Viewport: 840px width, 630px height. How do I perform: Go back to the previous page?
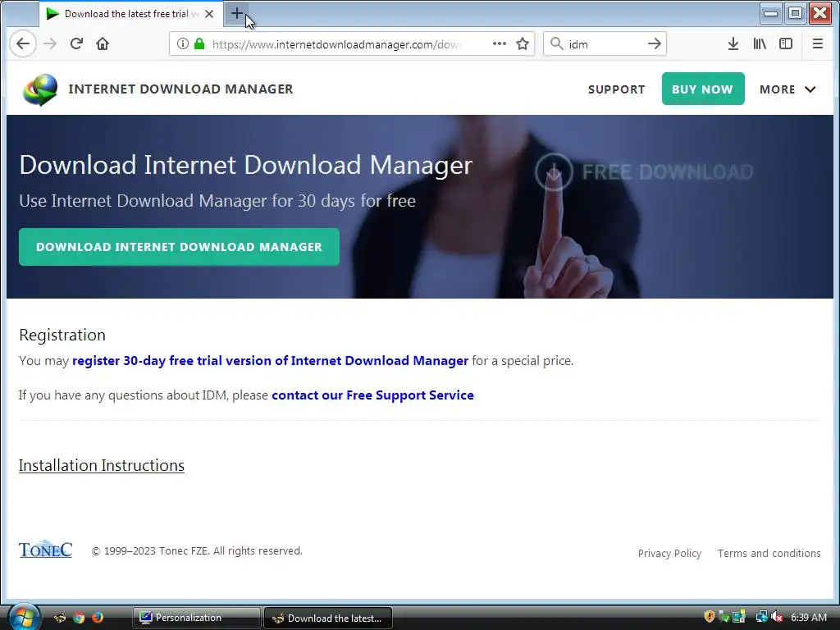click(22, 44)
